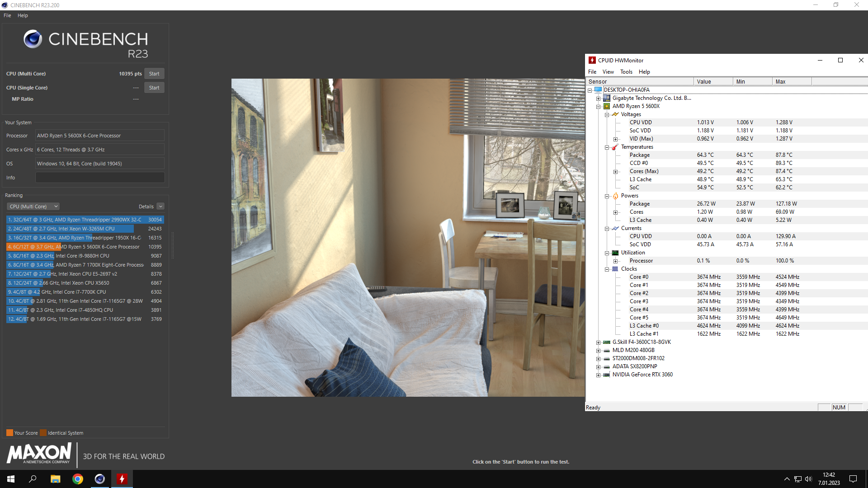
Task: Open the Cinebench File menu
Action: coord(7,15)
